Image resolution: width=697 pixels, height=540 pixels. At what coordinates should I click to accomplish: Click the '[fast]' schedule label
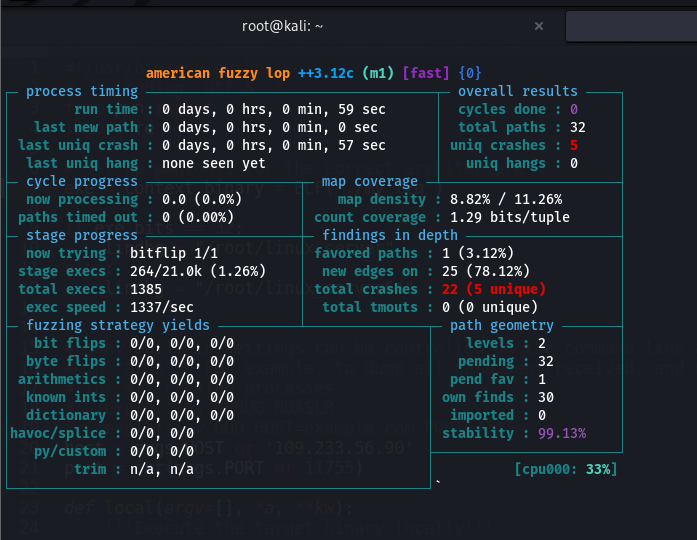click(x=426, y=73)
